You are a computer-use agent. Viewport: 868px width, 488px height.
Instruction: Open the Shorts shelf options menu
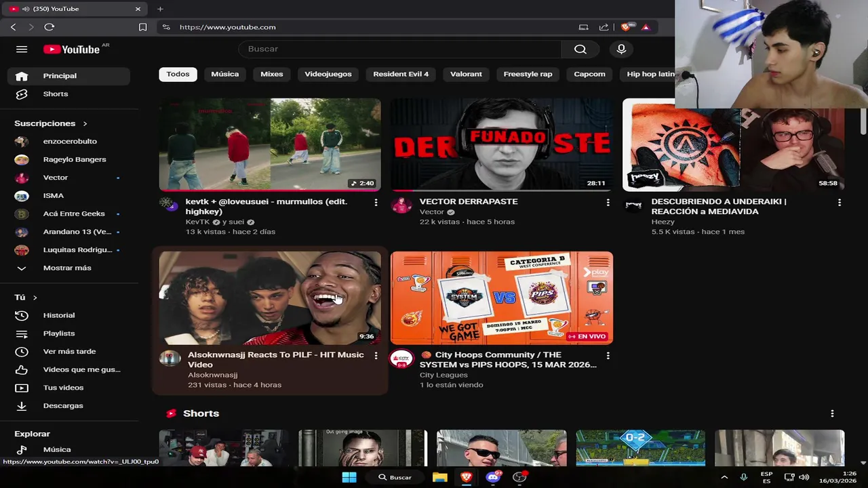click(x=832, y=413)
